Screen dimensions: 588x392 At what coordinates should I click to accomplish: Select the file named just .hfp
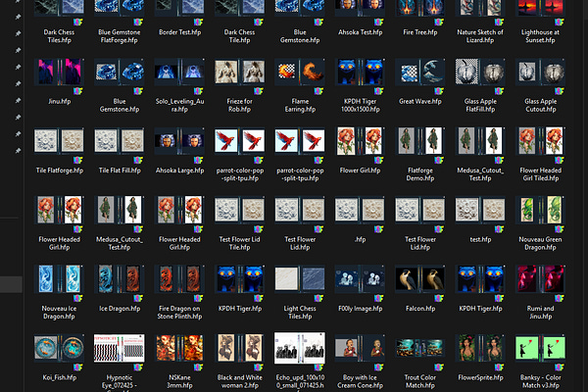360,220
